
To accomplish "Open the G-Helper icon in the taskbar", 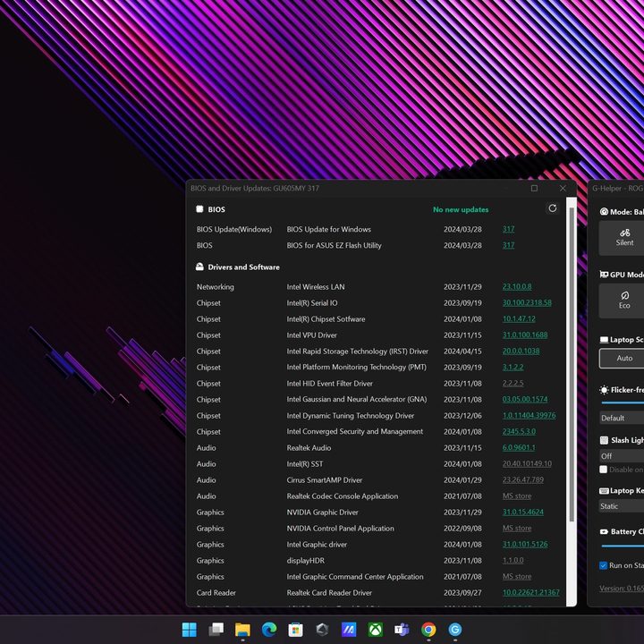I will pyautogui.click(x=454, y=629).
